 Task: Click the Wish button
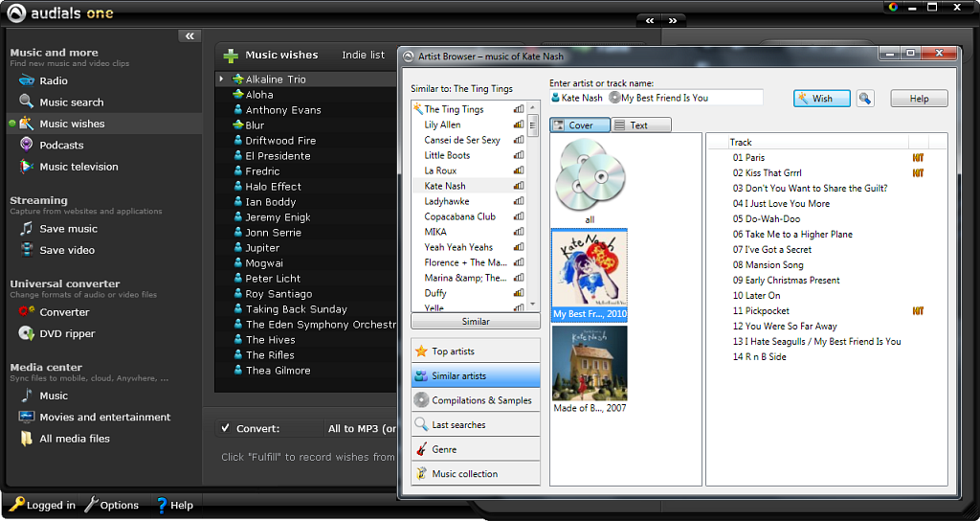click(x=822, y=99)
